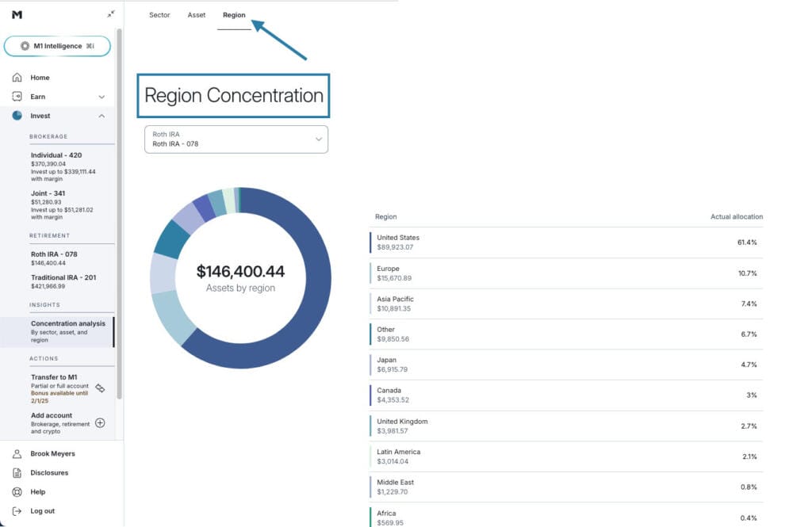
Task: Open the Roth IRA account dropdown
Action: (236, 139)
